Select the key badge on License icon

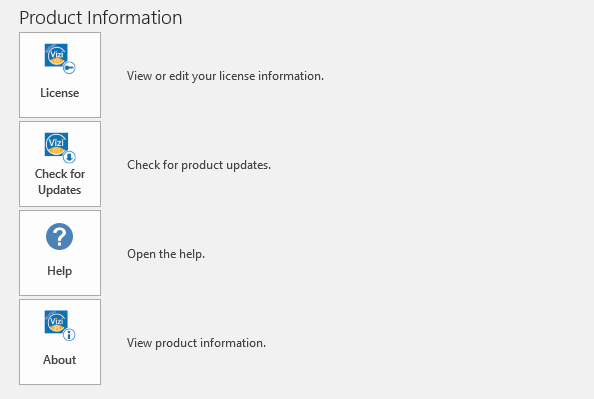click(69, 68)
